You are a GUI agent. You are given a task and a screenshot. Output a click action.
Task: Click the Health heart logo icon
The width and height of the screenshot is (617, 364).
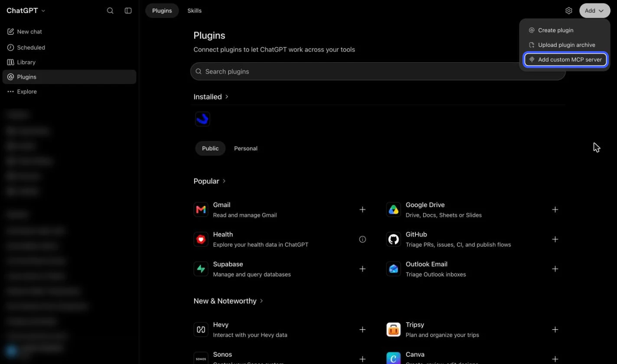click(x=201, y=239)
